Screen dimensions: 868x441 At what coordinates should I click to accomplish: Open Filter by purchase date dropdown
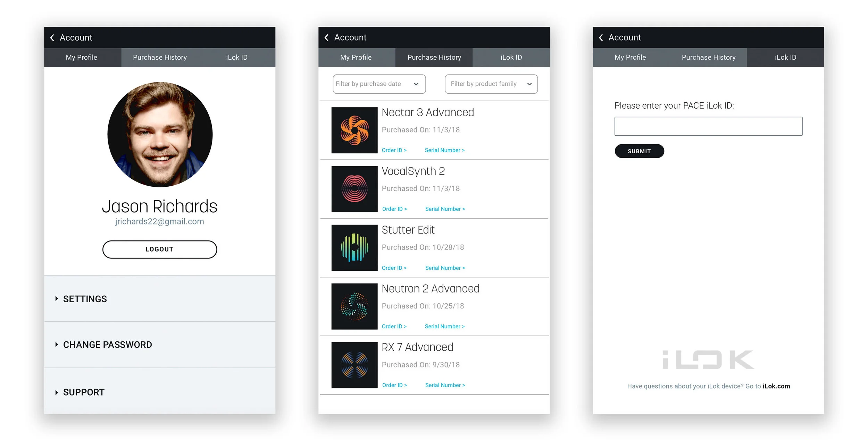tap(379, 84)
